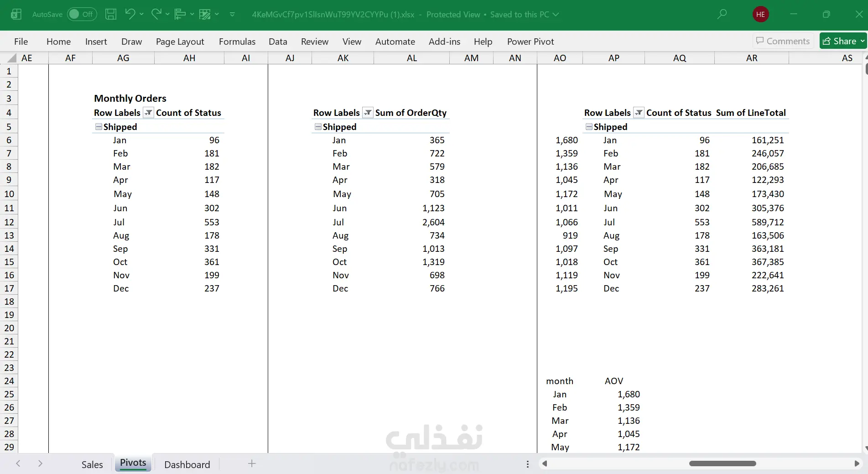Screen dimensions: 868x474
Task: Collapse Shipped group in Monthly Orders pivot
Action: 99,126
